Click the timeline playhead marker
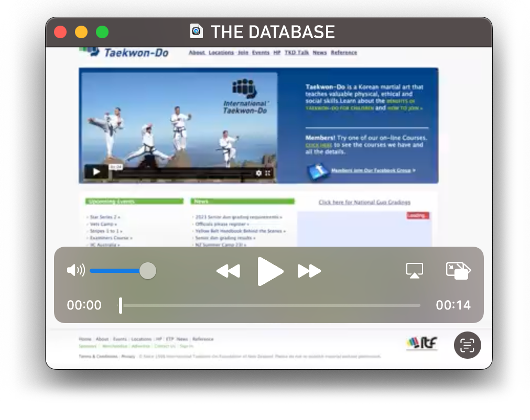 click(121, 305)
